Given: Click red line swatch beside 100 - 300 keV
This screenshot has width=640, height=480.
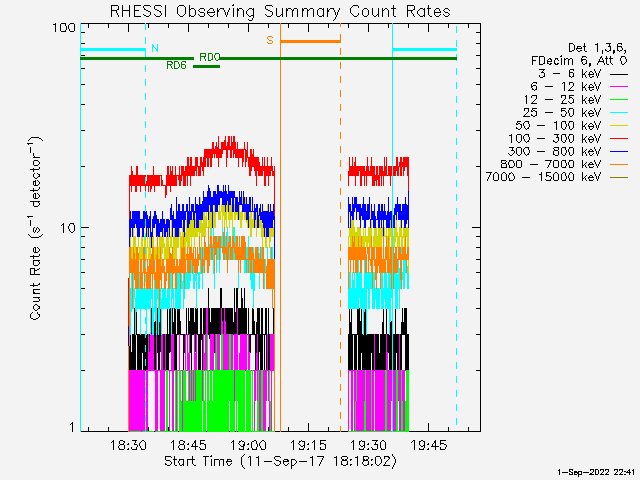Looking at the screenshot, I should [x=619, y=139].
